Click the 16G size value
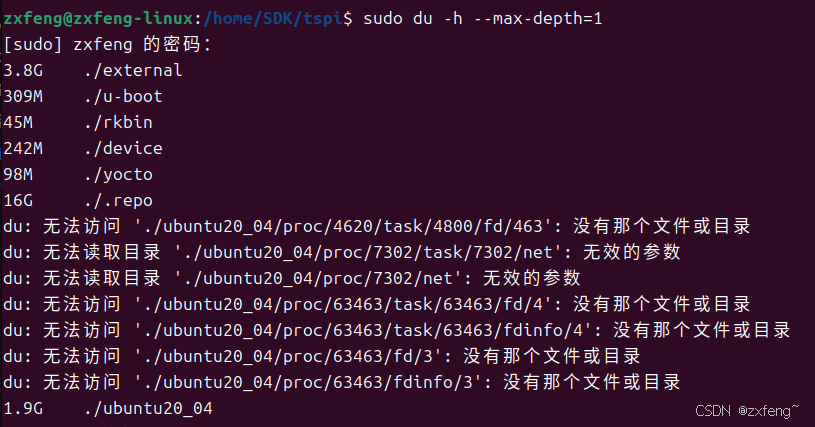 click(x=18, y=200)
